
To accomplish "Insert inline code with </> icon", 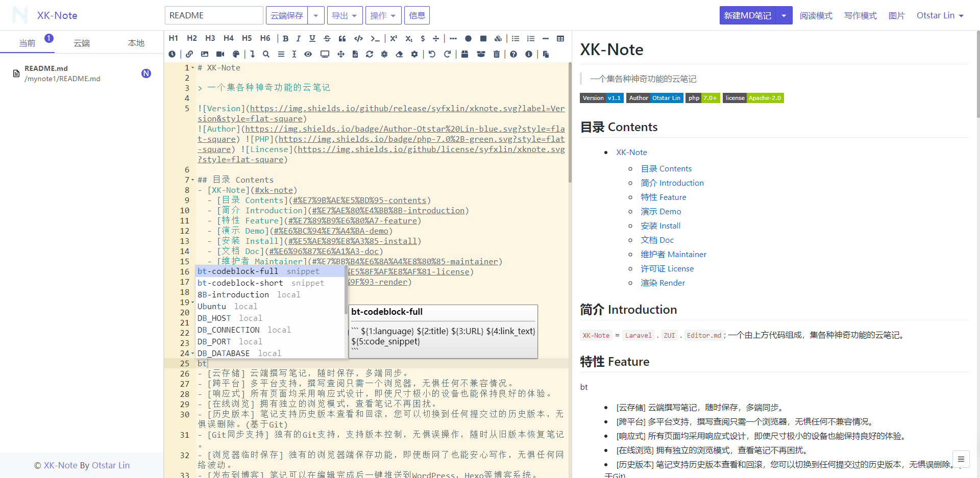I will [359, 38].
